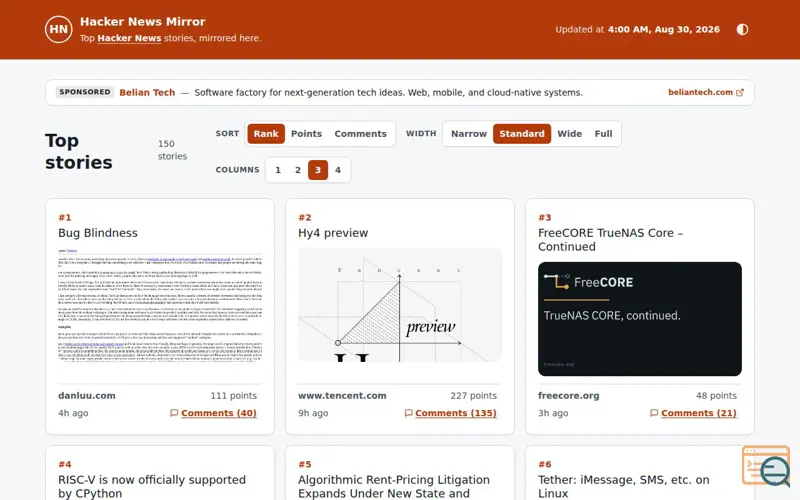Image resolution: width=800 pixels, height=500 pixels.
Task: Set width to Narrow
Action: pos(468,134)
